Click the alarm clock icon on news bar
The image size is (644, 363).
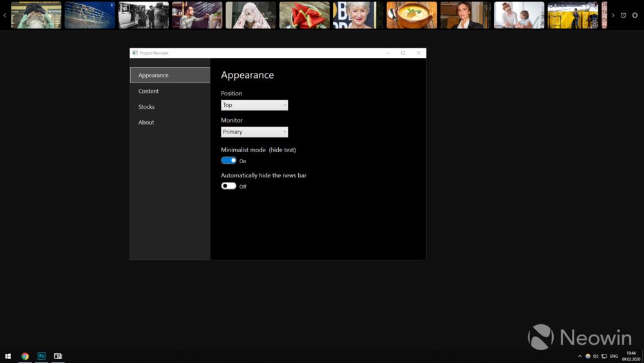(x=623, y=15)
